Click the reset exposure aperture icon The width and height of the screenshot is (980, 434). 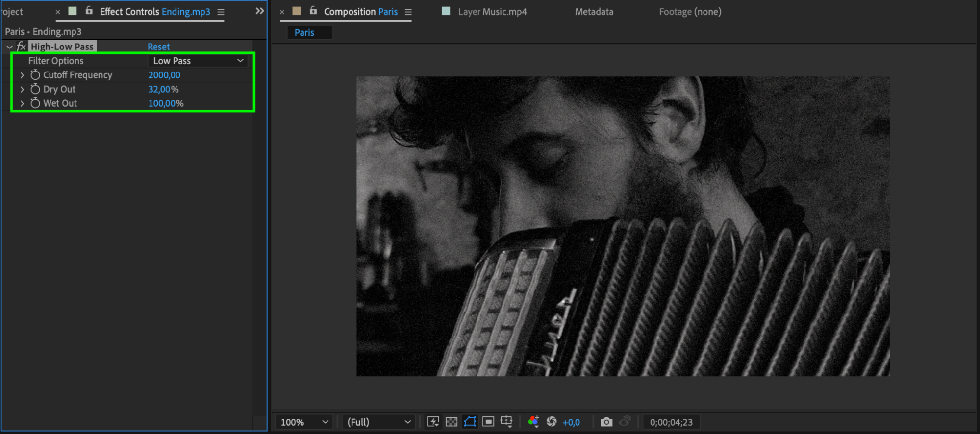[x=552, y=422]
